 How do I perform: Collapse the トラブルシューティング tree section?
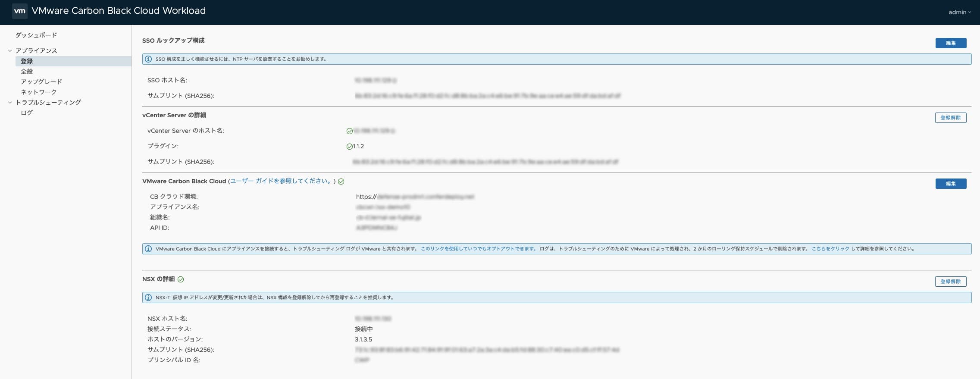click(x=10, y=102)
